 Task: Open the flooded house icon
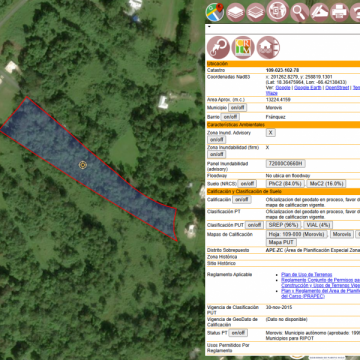pos(268,47)
